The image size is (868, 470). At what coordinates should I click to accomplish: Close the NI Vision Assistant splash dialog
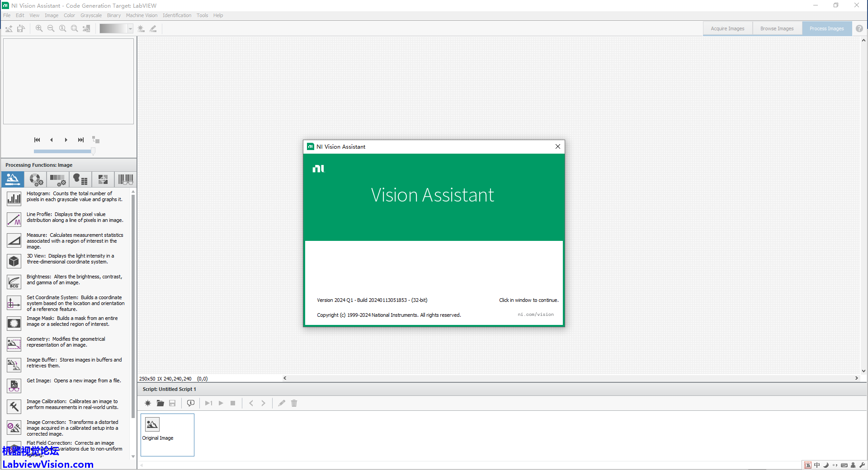pos(558,146)
